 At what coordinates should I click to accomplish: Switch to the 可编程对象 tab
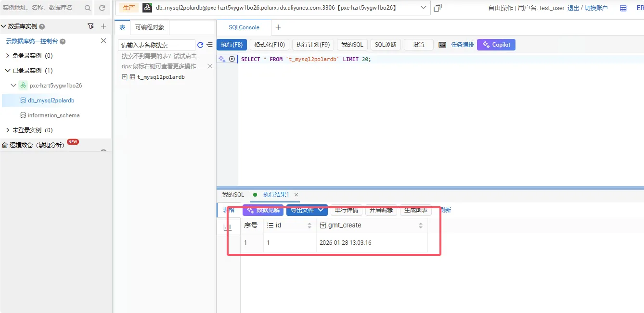point(151,27)
